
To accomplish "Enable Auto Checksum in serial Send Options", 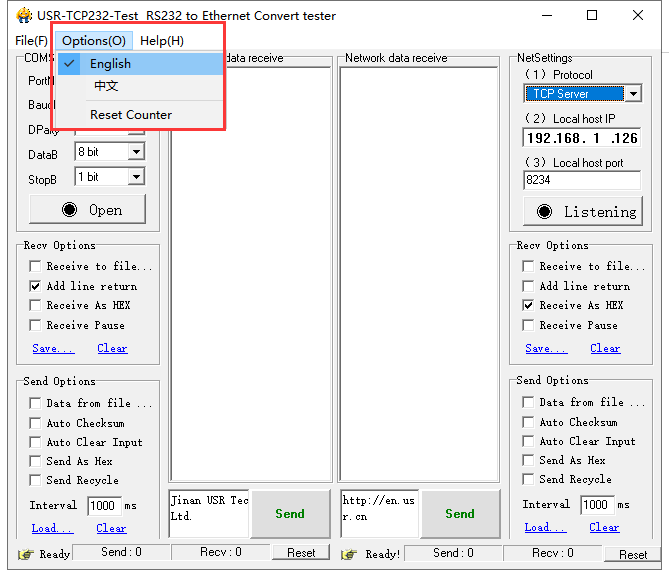I will 35,423.
